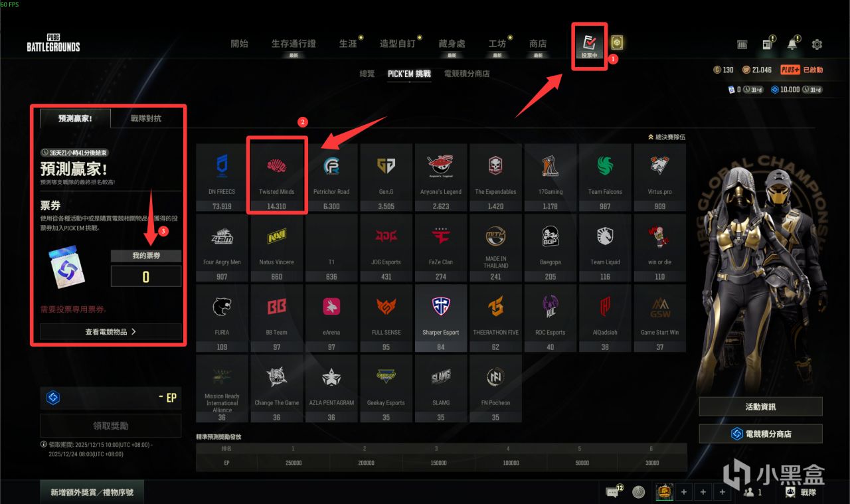This screenshot has width=850, height=504.
Task: Open the gold coupon icon beside voting
Action: pos(617,43)
